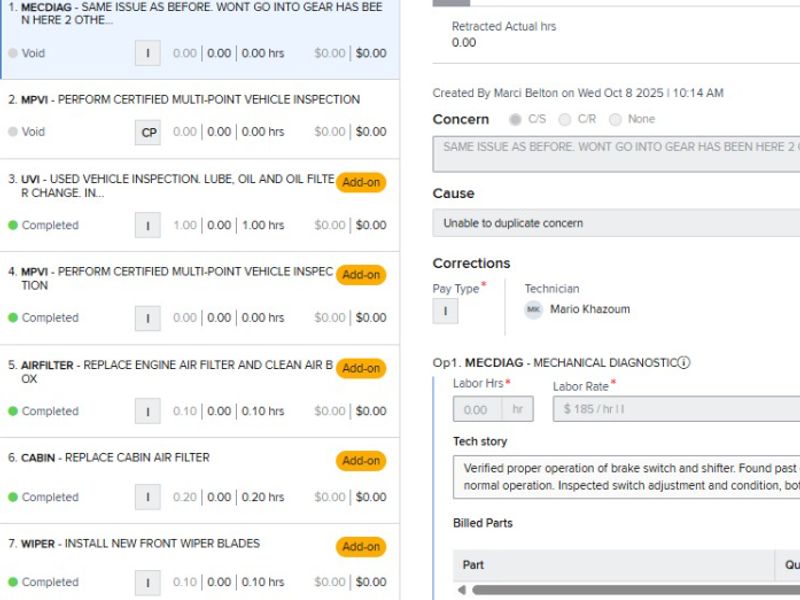Image resolution: width=800 pixels, height=600 pixels.
Task: Click Add-on badge on AIRFILTER line
Action: (361, 368)
